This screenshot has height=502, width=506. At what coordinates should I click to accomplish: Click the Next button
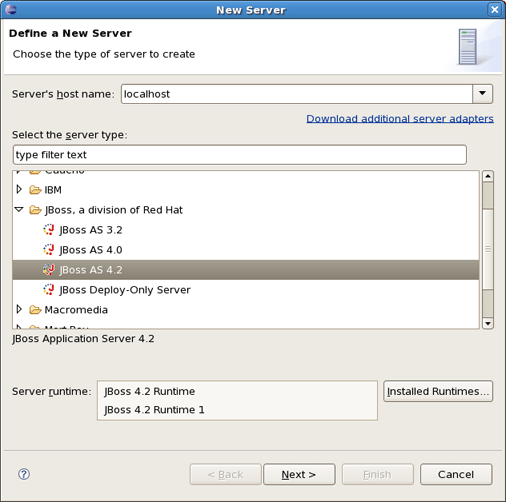click(x=299, y=474)
